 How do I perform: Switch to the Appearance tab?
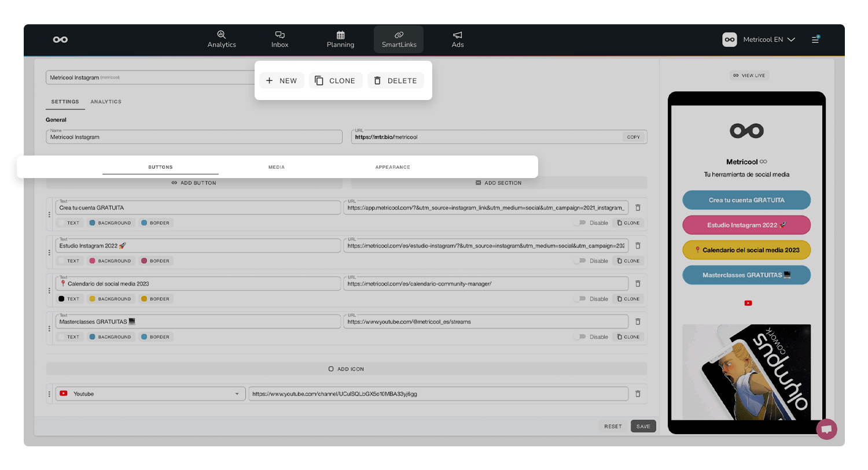[x=392, y=167]
